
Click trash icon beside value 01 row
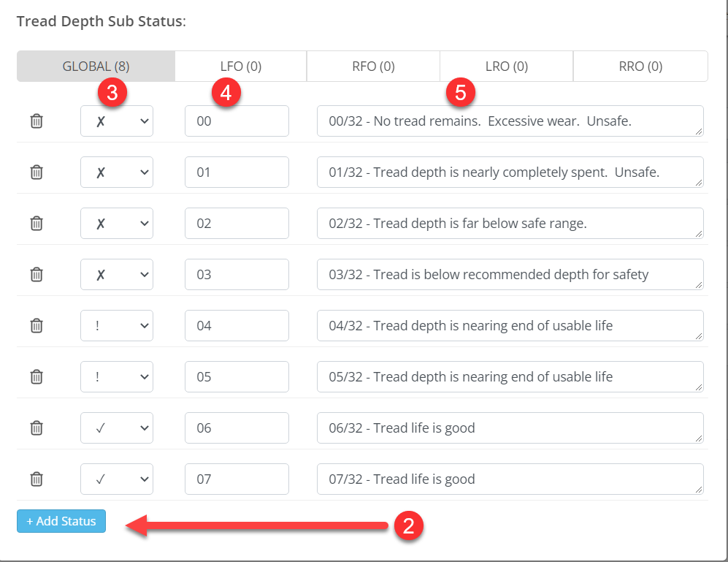click(x=37, y=172)
